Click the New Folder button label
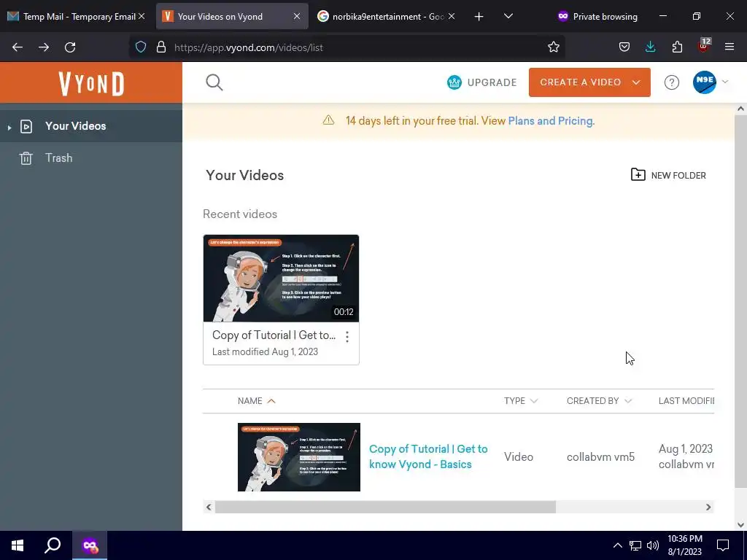 (x=678, y=176)
